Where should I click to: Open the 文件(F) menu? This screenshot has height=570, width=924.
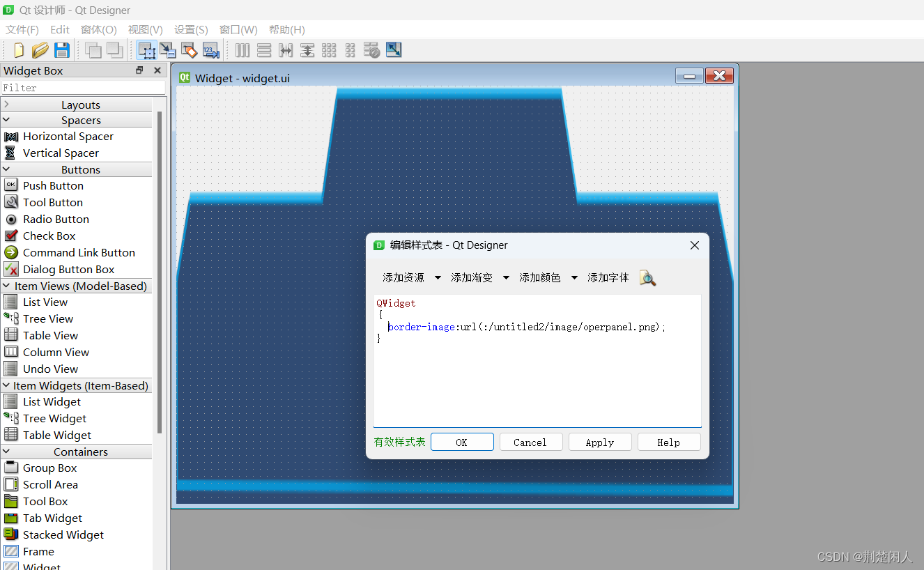coord(22,29)
